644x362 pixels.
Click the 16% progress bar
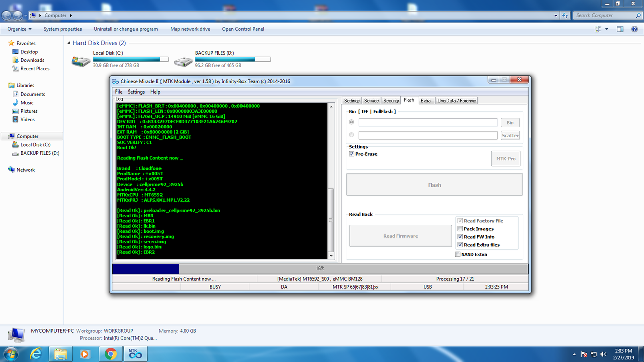(x=320, y=269)
